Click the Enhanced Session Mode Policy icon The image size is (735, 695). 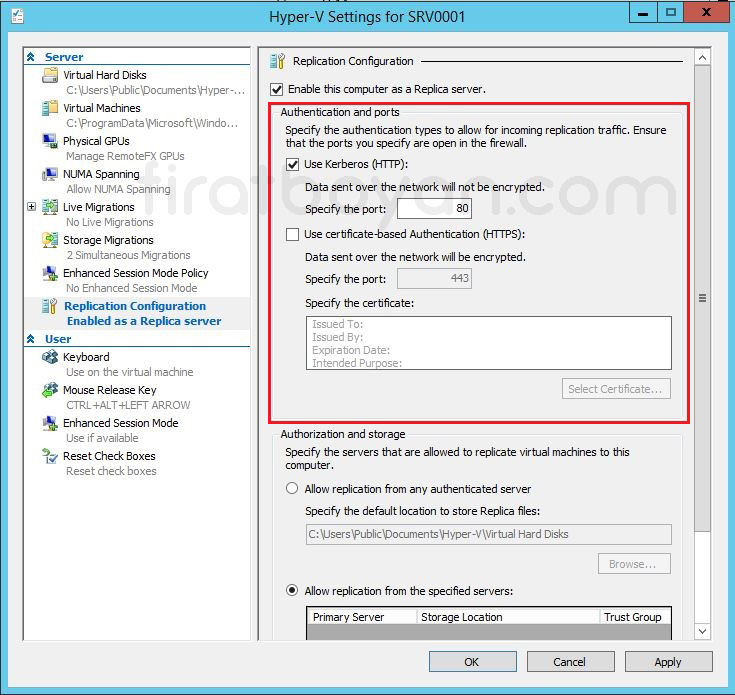tap(50, 273)
